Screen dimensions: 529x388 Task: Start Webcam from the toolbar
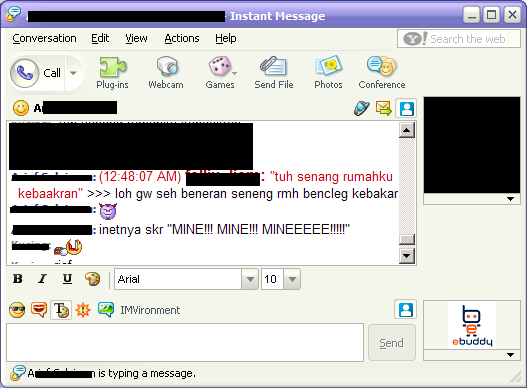(166, 73)
